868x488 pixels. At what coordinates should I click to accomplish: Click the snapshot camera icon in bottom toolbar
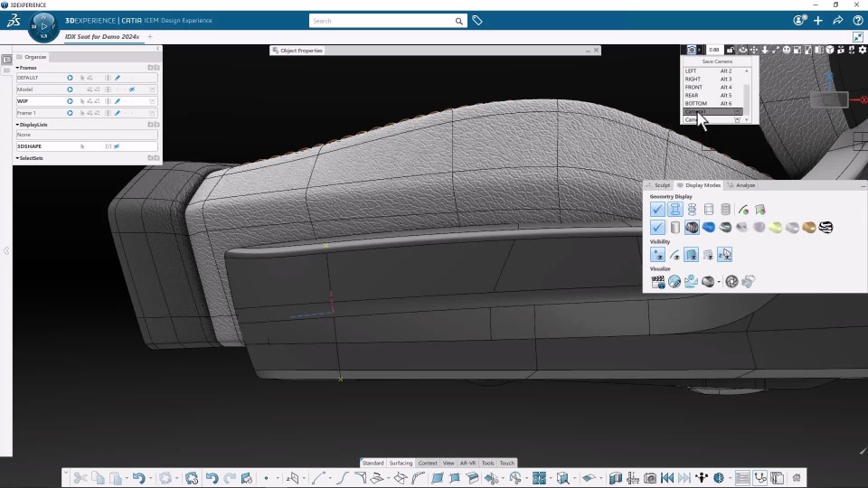tap(650, 478)
